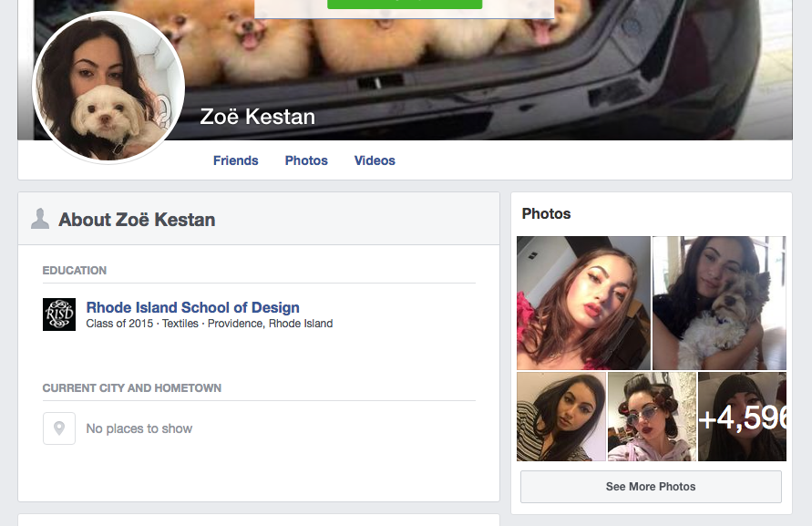
Task: Open the hair rollers photo thumbnail
Action: pos(652,417)
